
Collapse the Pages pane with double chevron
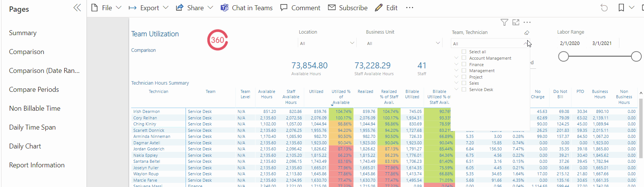pos(77,8)
